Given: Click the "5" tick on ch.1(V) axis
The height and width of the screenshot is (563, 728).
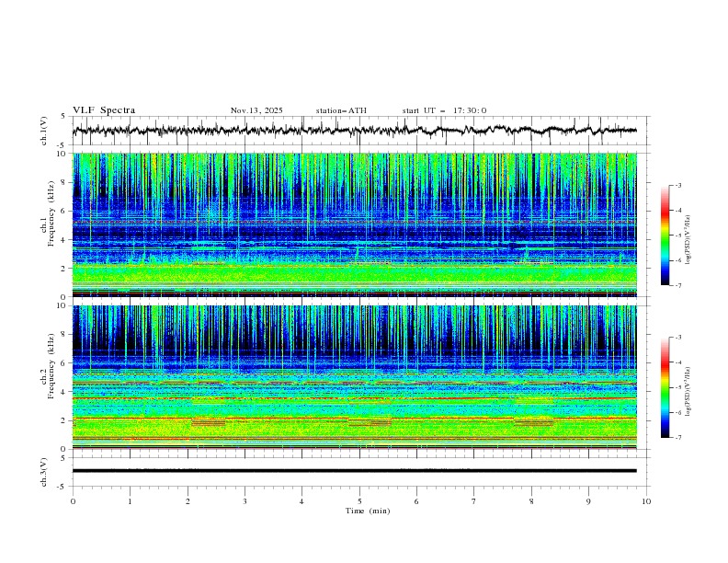Looking at the screenshot, I should [63, 116].
